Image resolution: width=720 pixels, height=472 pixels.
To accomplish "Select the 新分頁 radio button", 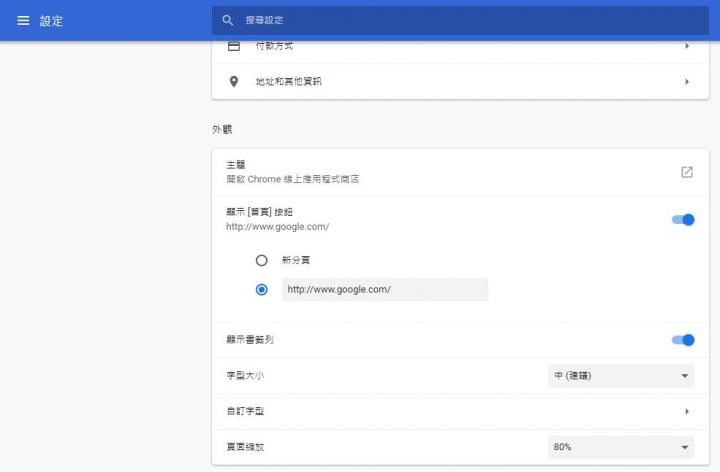I will (262, 260).
